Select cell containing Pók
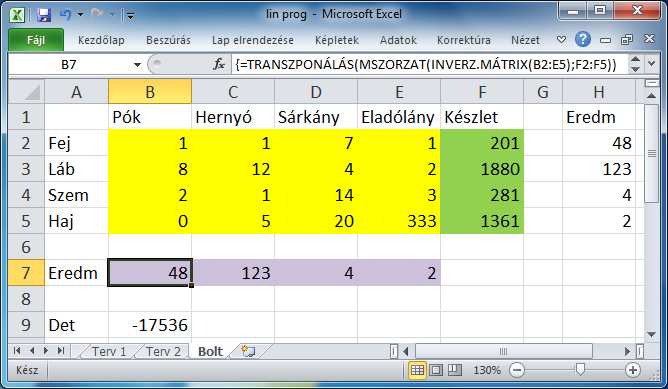The width and height of the screenshot is (668, 389). (x=150, y=117)
